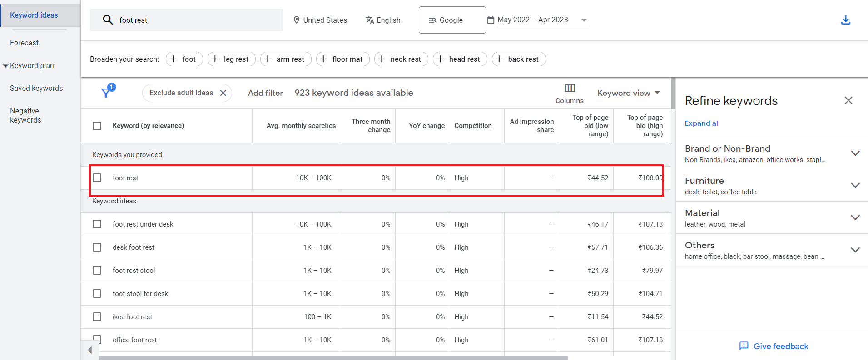Image resolution: width=868 pixels, height=360 pixels.
Task: Open Negative keywords in sidebar
Action: click(x=25, y=115)
